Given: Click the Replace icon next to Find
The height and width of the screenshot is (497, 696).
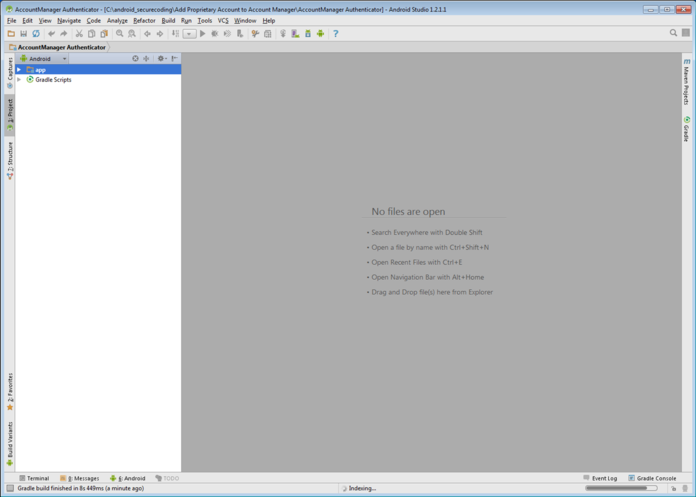Looking at the screenshot, I should click(132, 34).
